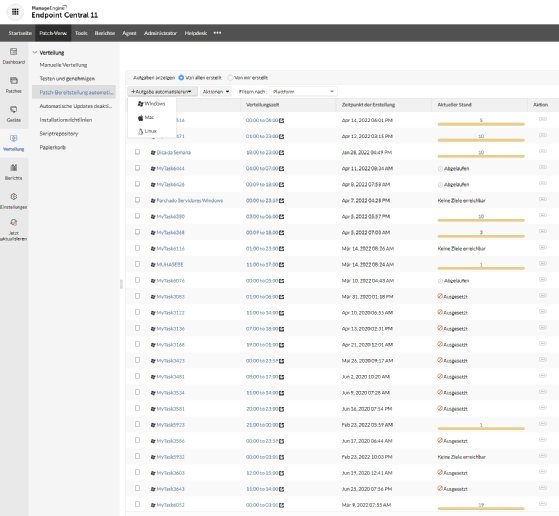Open Verteilung in the left sidebar
The width and height of the screenshot is (559, 516).
(x=14, y=143)
